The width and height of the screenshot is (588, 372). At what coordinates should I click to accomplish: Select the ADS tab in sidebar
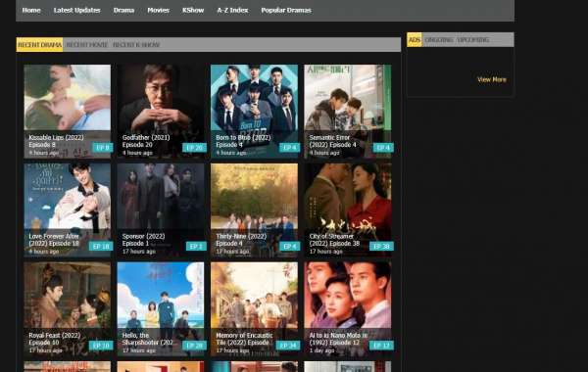click(x=415, y=40)
